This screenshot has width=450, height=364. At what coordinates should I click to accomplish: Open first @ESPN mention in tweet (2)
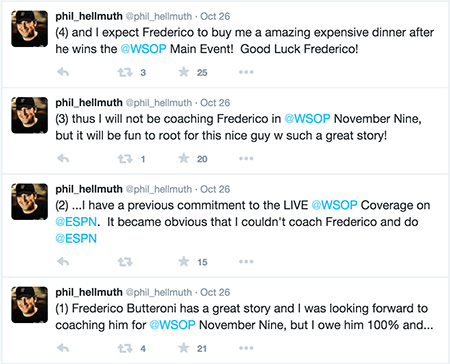76,222
